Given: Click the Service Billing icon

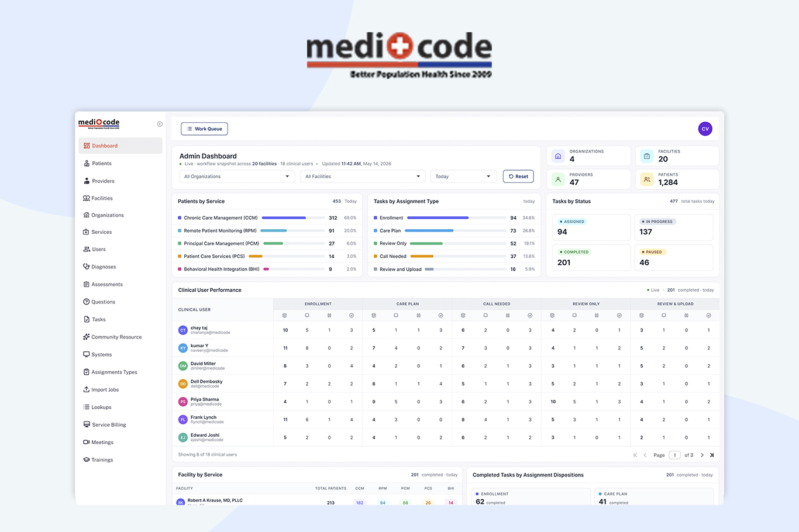Looking at the screenshot, I should 87,424.
